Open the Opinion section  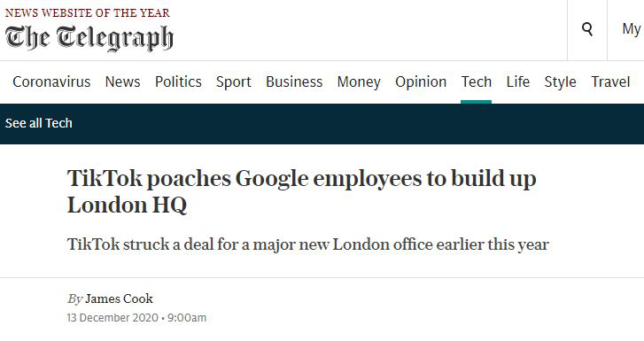coord(421,81)
